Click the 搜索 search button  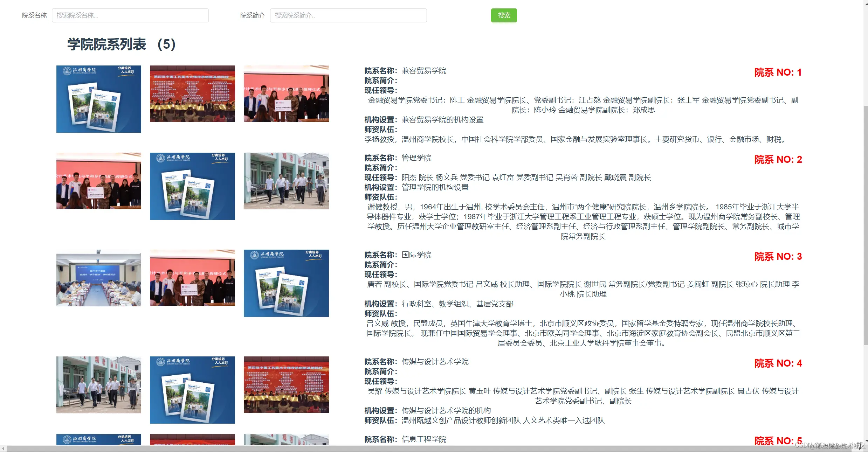504,15
